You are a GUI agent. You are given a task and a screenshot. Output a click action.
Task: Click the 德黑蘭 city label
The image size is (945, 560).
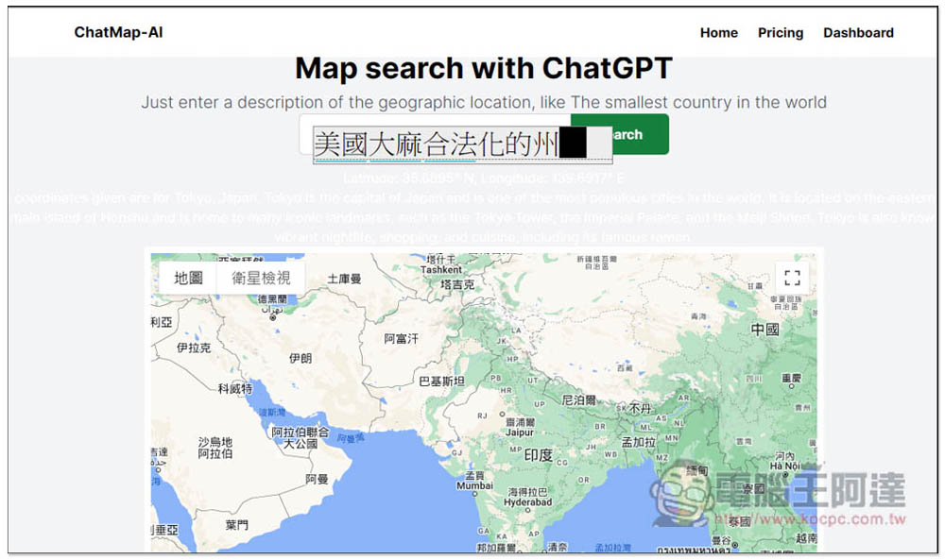(272, 299)
